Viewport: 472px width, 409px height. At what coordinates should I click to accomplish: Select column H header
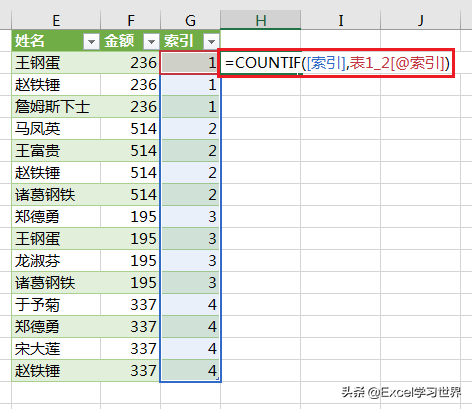pos(261,20)
